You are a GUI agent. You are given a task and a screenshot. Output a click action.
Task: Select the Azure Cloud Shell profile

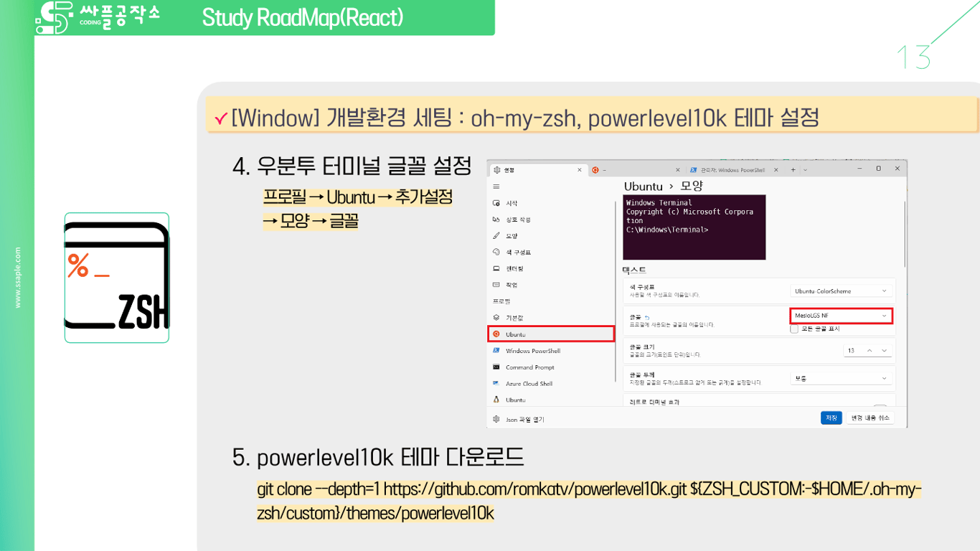tap(551, 384)
